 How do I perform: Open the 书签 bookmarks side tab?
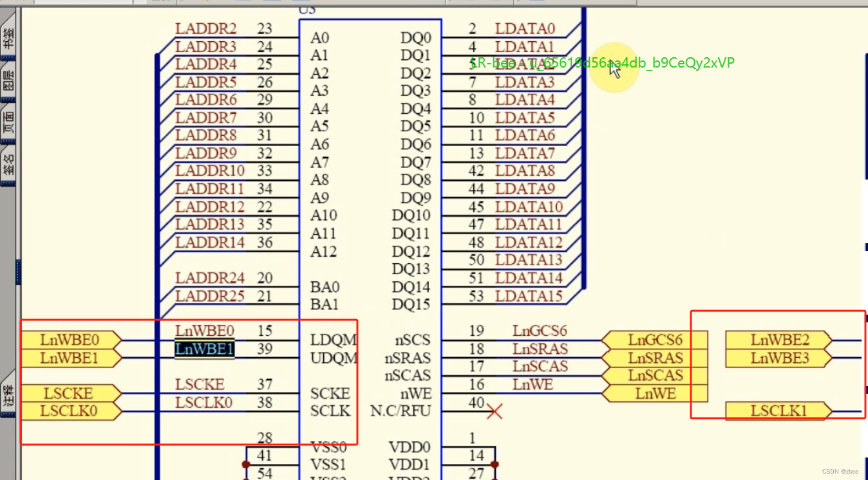pos(8,37)
